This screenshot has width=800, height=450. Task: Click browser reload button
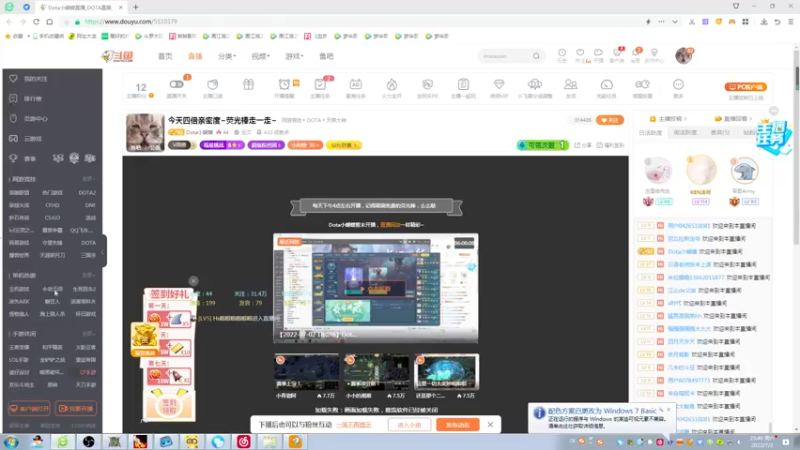(x=36, y=22)
